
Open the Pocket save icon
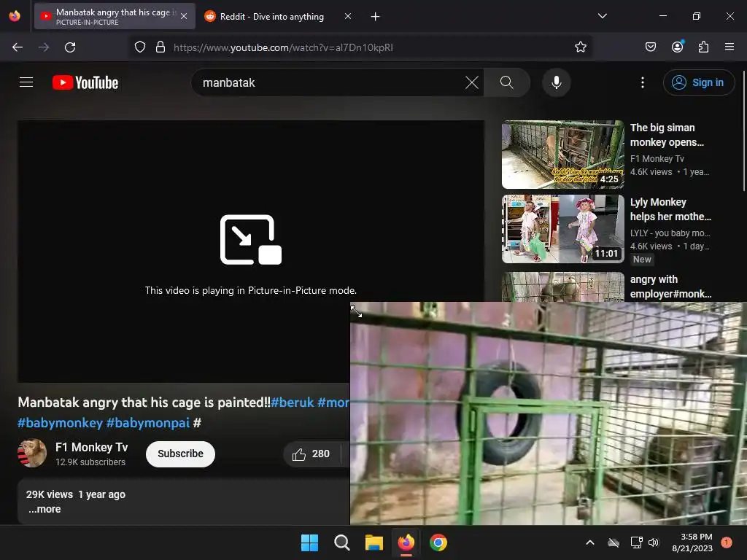pos(650,47)
